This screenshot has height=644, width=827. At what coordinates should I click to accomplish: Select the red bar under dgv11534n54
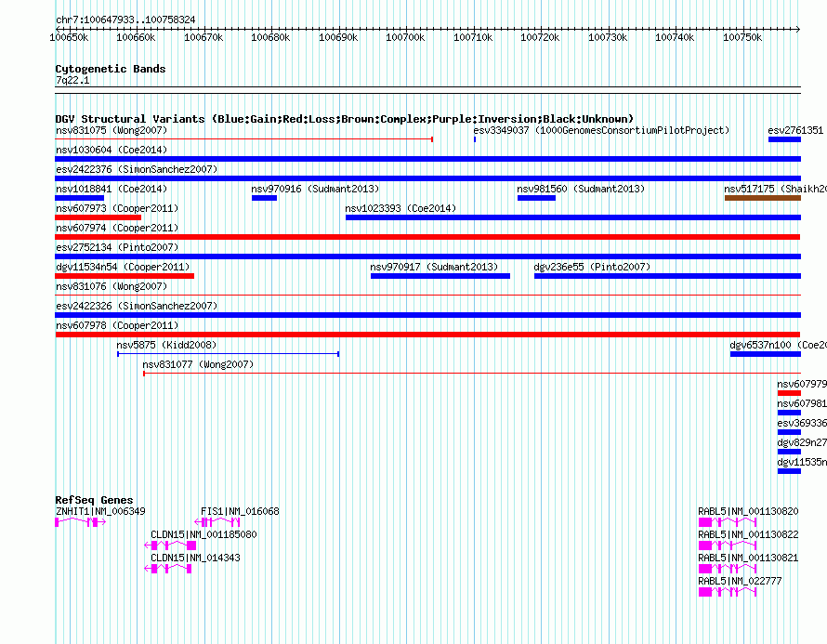click(x=125, y=276)
